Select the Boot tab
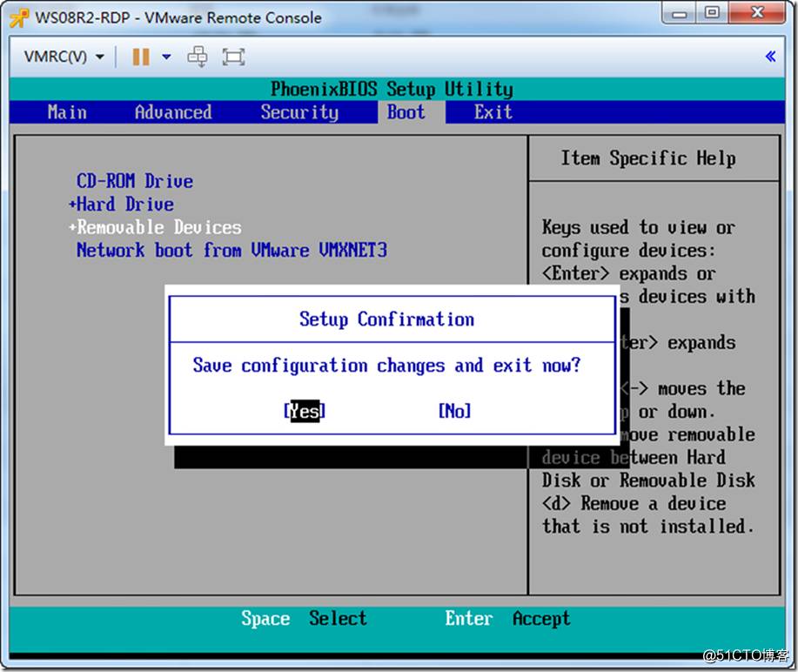The image size is (798, 672). (x=406, y=112)
